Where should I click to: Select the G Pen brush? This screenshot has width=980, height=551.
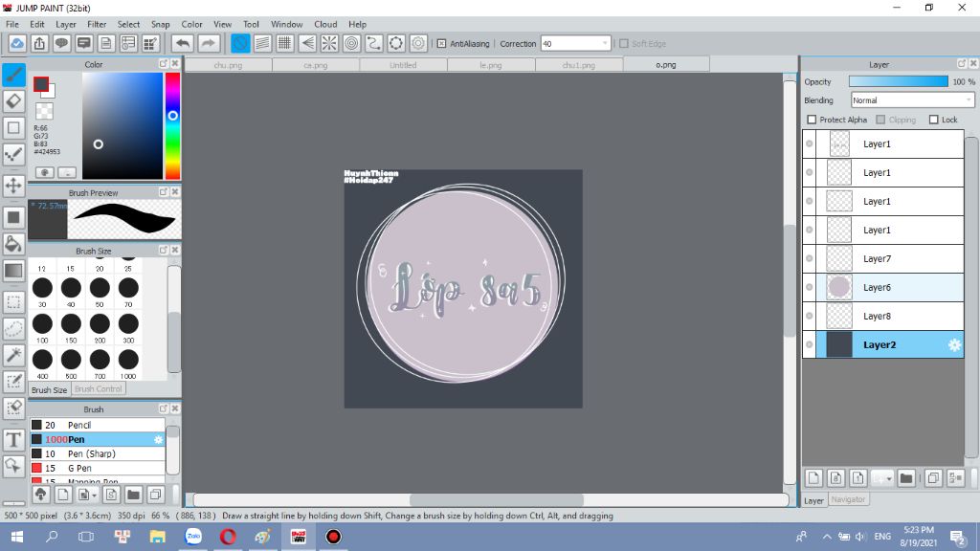tap(98, 468)
